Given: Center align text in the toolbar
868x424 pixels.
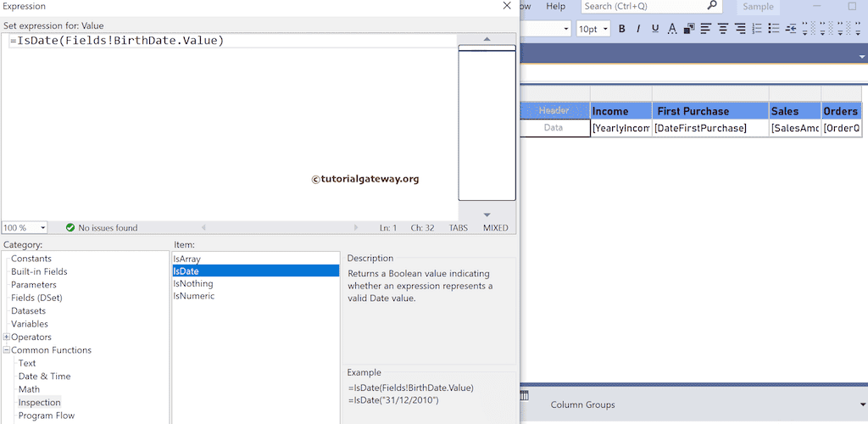Looking at the screenshot, I should tap(723, 29).
